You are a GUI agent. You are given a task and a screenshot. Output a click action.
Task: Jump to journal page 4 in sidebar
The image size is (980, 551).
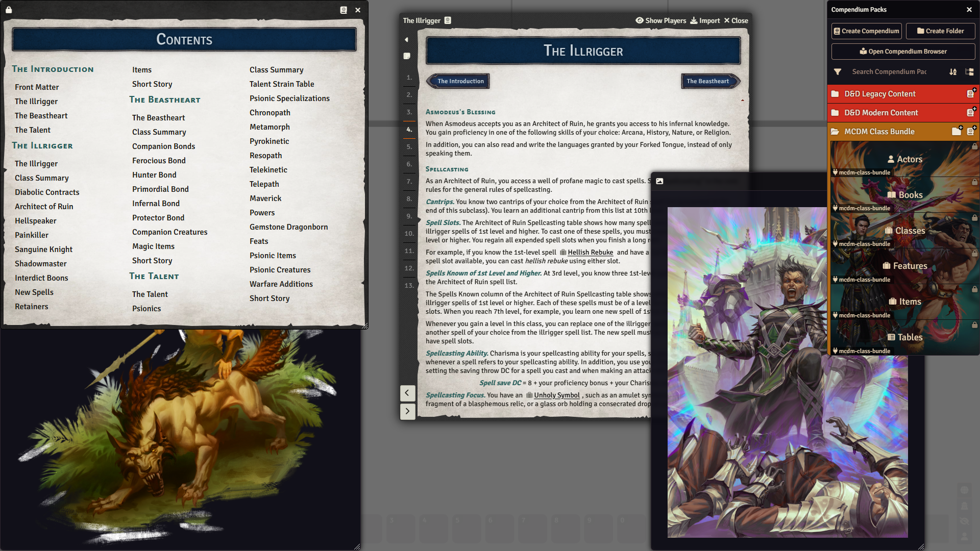pos(409,130)
